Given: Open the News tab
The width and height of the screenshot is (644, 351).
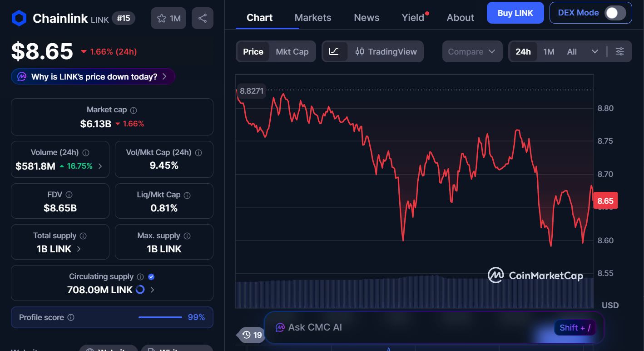Looking at the screenshot, I should click(367, 17).
